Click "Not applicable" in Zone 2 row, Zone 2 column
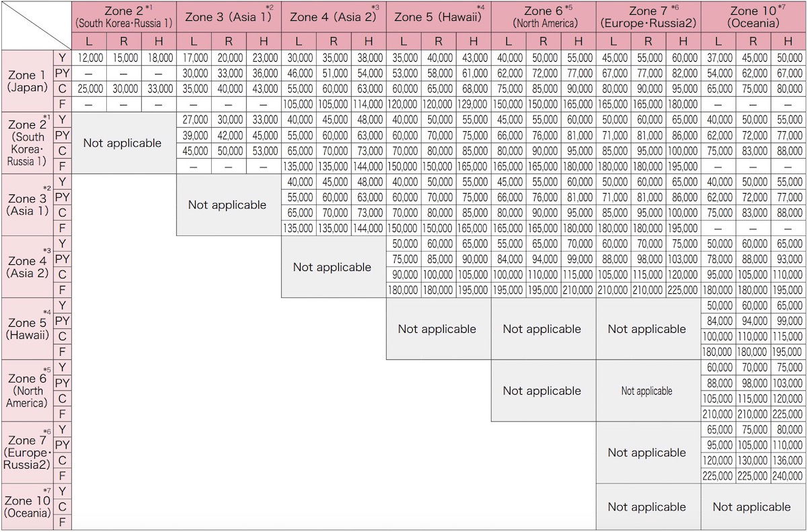807x532 pixels. pyautogui.click(x=122, y=143)
